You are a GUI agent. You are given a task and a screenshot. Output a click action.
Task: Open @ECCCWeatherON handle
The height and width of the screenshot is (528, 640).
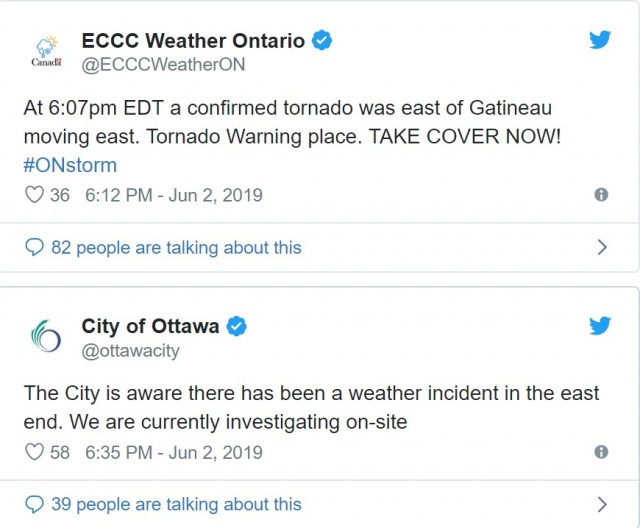click(163, 64)
